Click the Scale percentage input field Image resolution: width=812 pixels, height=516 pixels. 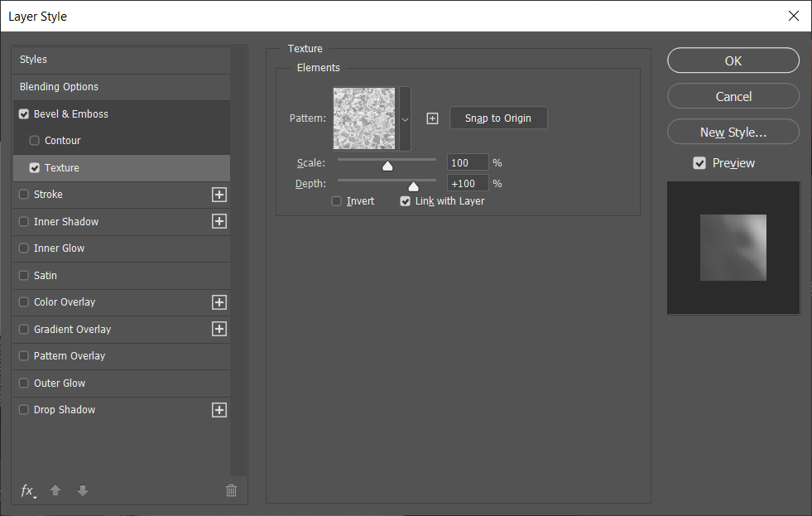coord(468,162)
